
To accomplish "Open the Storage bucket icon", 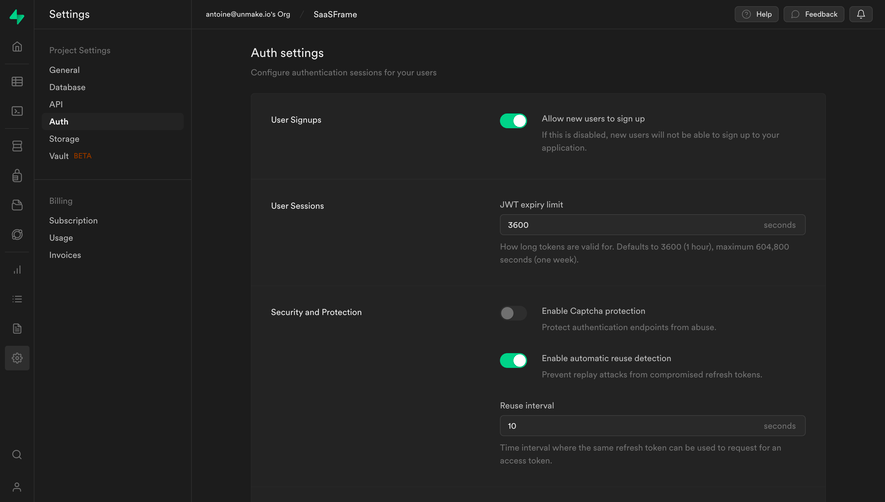I will click(17, 205).
